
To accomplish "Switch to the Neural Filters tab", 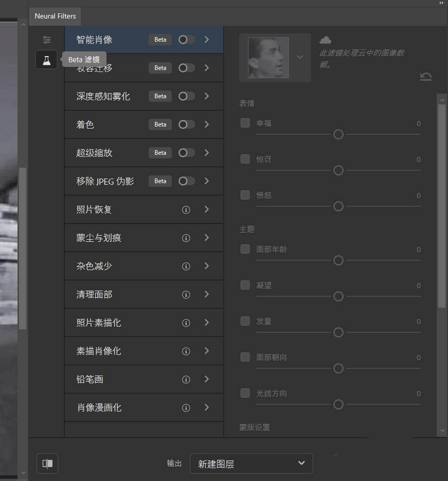I will pyautogui.click(x=55, y=16).
